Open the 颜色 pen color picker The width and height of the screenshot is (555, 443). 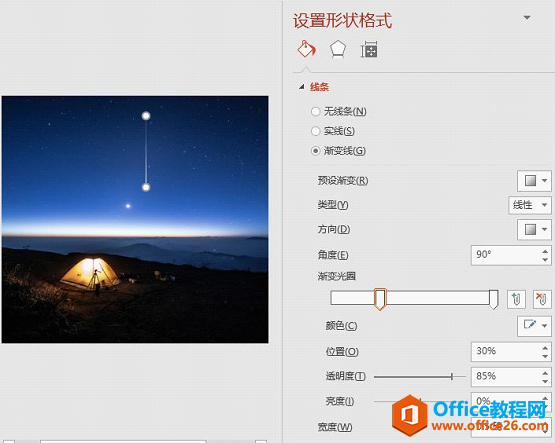[x=534, y=326]
